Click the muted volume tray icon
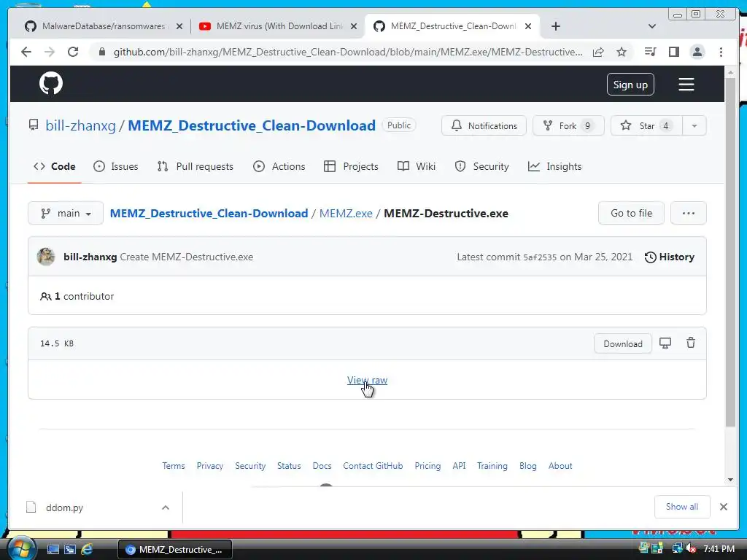 point(691,549)
